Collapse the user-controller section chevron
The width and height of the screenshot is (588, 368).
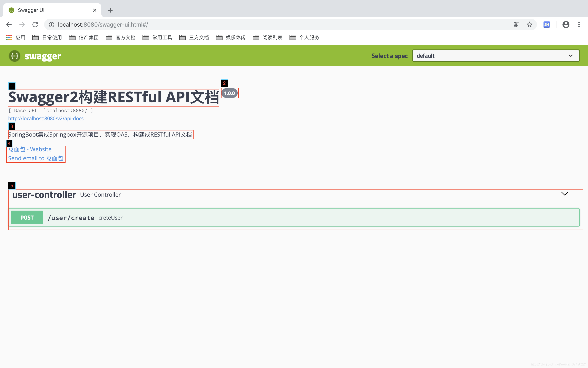[x=565, y=194]
